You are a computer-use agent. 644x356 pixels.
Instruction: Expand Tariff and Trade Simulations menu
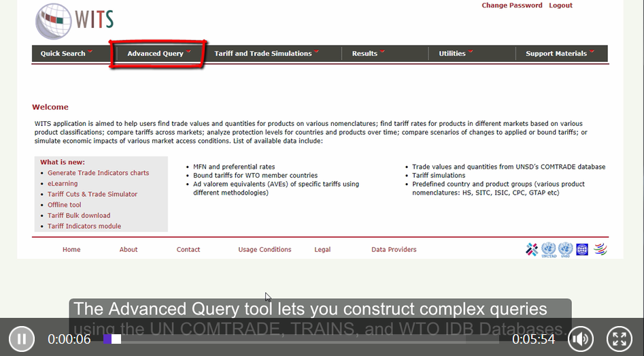pyautogui.click(x=266, y=54)
